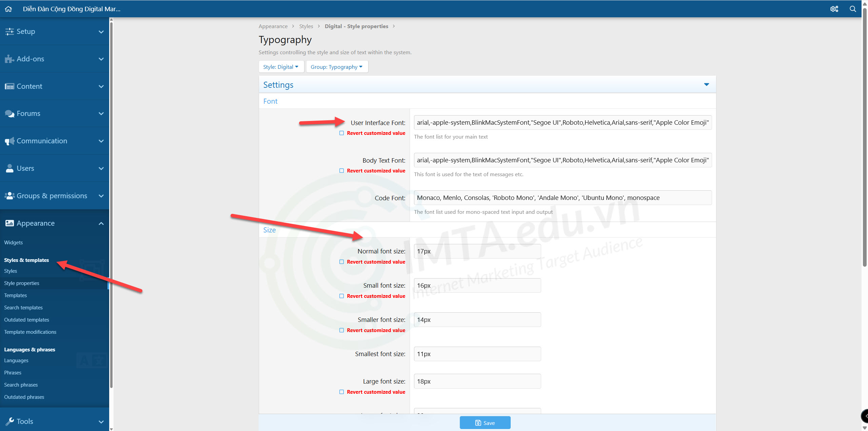Click the Save button
The width and height of the screenshot is (868, 431).
click(485, 423)
